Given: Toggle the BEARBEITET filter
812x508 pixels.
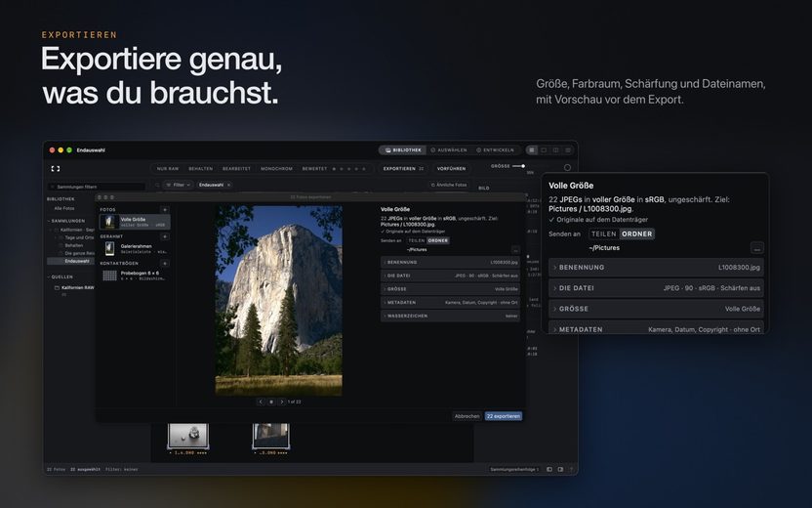Looking at the screenshot, I should pos(236,168).
